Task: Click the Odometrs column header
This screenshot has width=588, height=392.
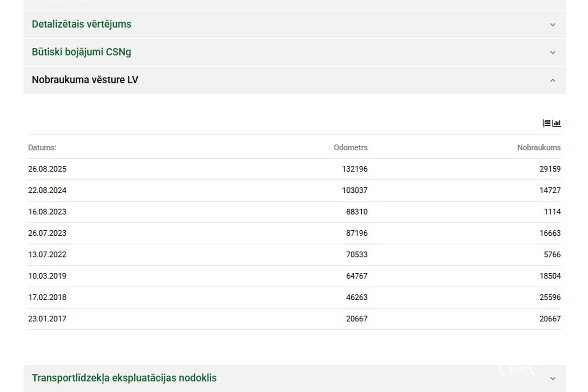Action: click(x=350, y=148)
